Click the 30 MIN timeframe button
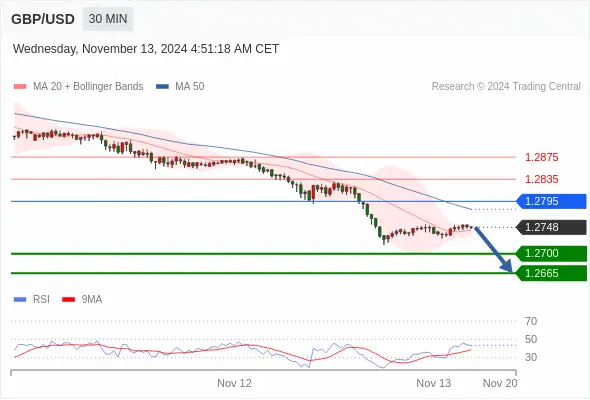Screen dimensions: 590x400 click(108, 19)
